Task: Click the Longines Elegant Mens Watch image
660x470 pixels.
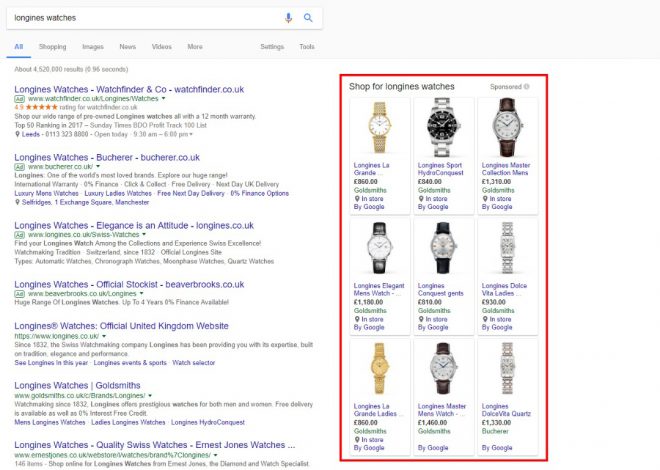Action: tap(380, 248)
